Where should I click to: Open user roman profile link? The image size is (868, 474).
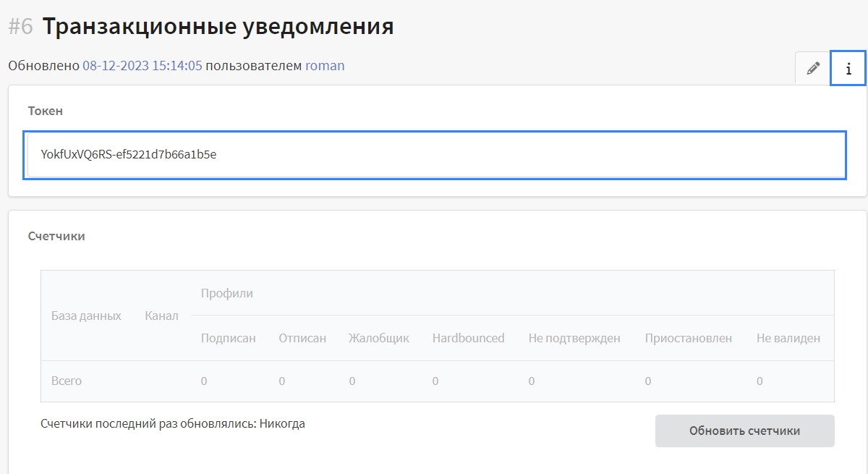tap(325, 66)
